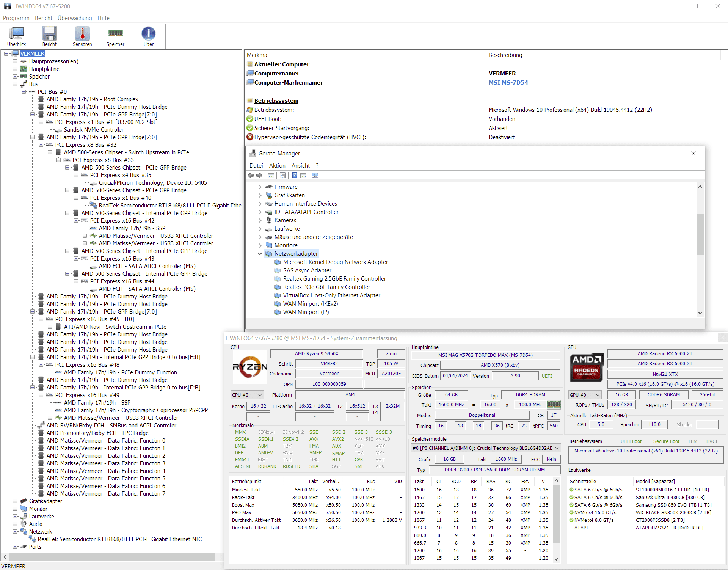The width and height of the screenshot is (728, 570).
Task: Collapse the PCI Bus #0 node
Action: pyautogui.click(x=24, y=92)
